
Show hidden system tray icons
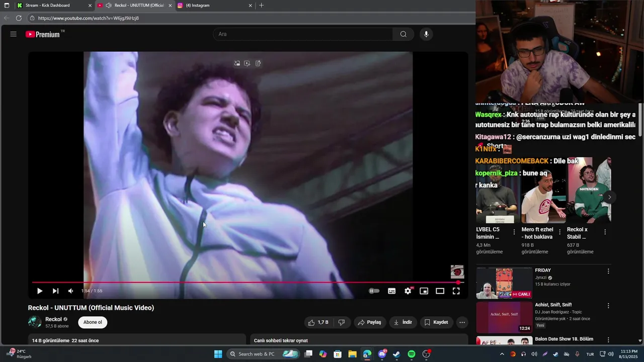pyautogui.click(x=502, y=354)
